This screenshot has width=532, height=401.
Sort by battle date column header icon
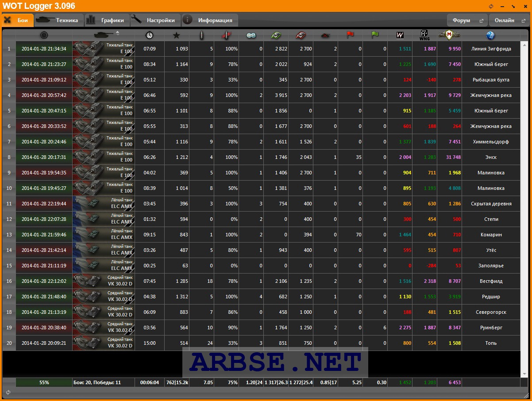point(44,35)
